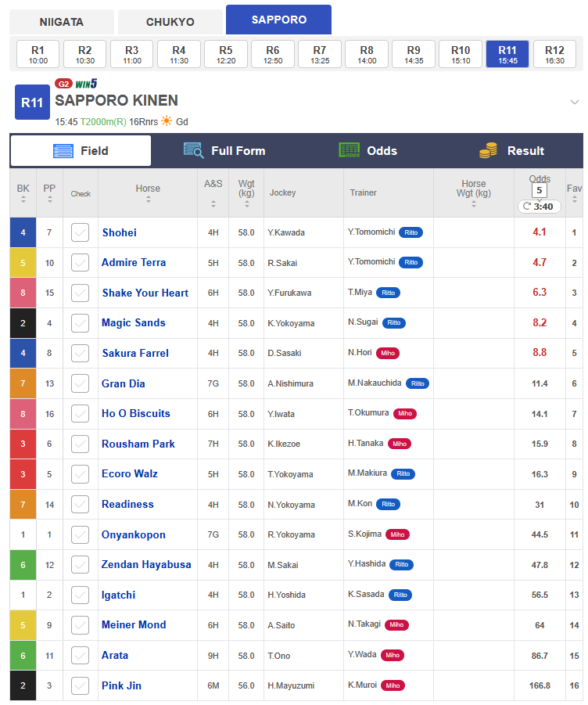Click jockey name K.Ikezoe

(284, 444)
